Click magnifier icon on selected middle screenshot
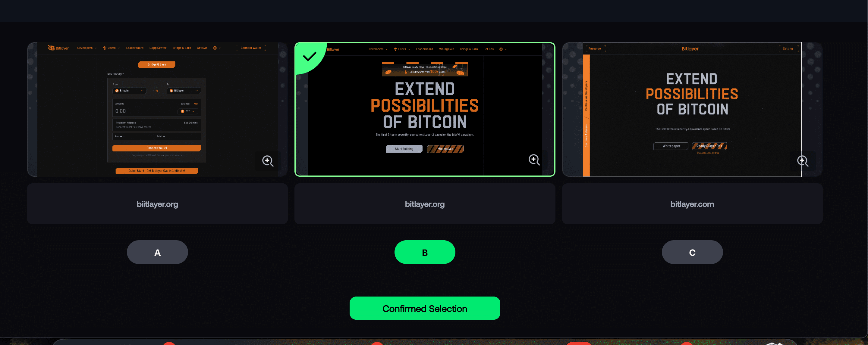The width and height of the screenshot is (868, 345). point(534,160)
